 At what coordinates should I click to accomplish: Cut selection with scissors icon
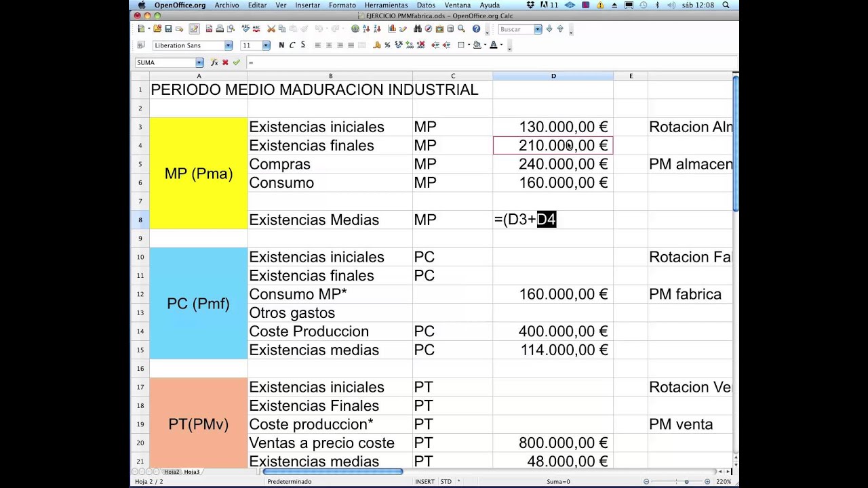tap(271, 29)
